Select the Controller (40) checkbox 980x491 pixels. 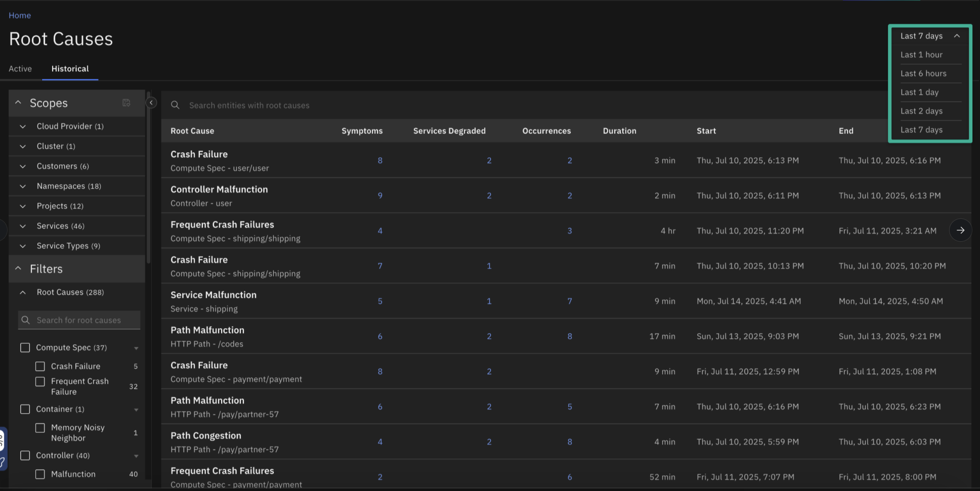tap(25, 456)
